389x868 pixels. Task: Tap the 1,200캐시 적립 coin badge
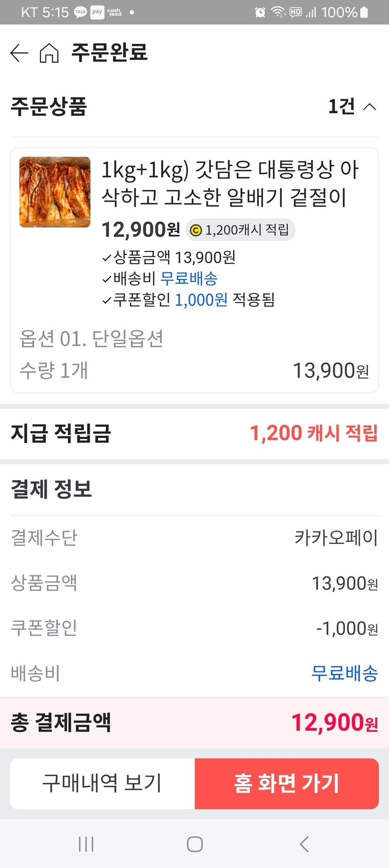240,230
